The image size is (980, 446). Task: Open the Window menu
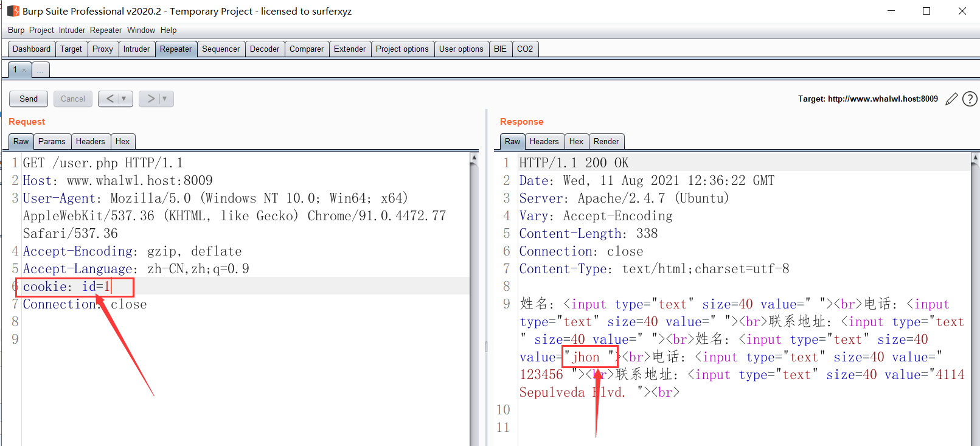[141, 30]
